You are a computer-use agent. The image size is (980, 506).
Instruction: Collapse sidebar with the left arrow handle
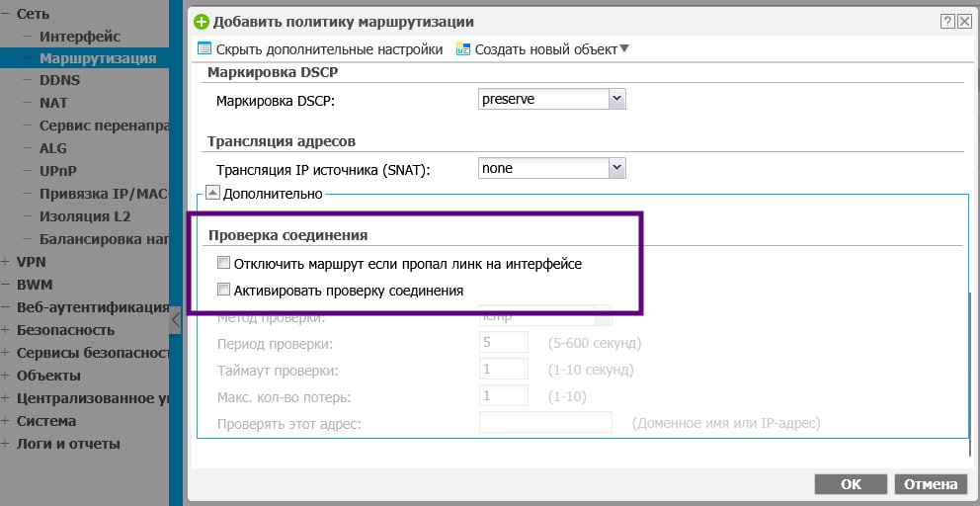coord(175,320)
